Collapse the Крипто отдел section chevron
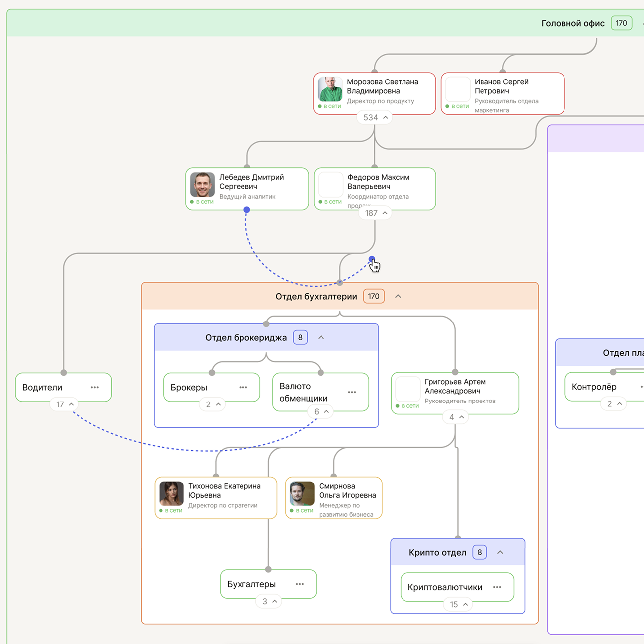The height and width of the screenshot is (644, 644). coord(500,552)
